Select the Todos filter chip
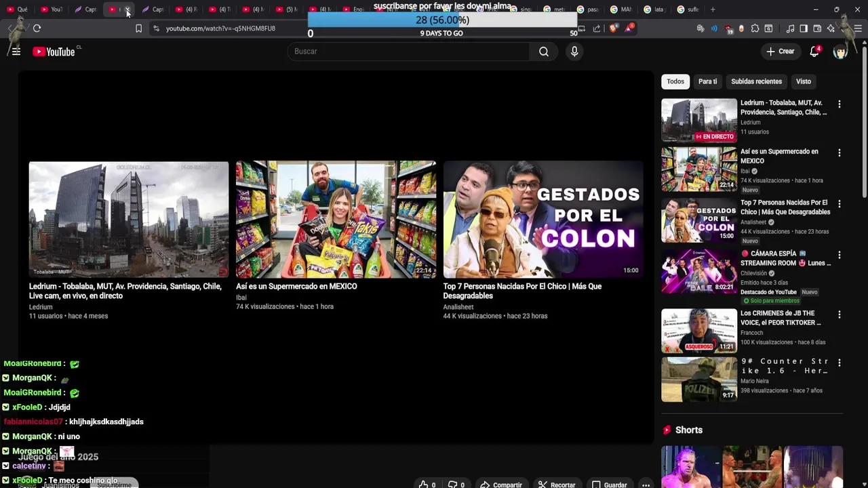 tap(675, 81)
